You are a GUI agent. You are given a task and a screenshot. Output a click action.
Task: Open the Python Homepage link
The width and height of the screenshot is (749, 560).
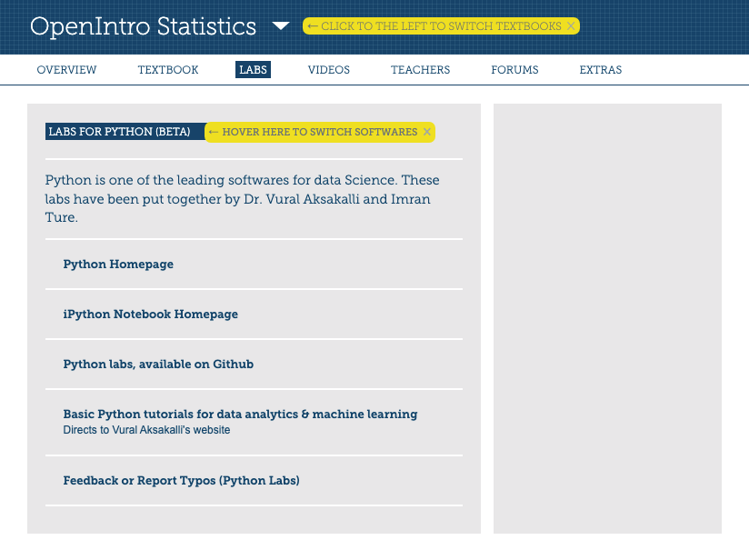[118, 265]
